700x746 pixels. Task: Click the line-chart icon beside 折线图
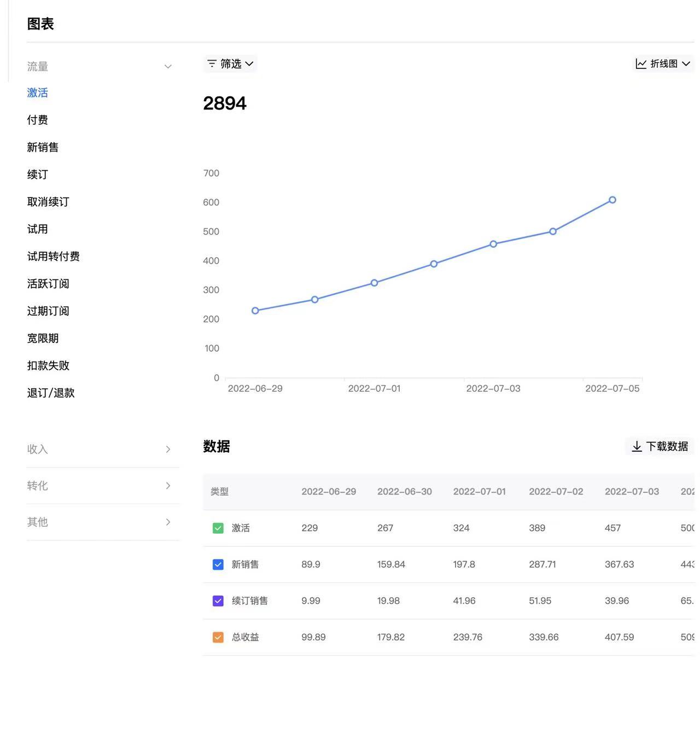tap(641, 63)
